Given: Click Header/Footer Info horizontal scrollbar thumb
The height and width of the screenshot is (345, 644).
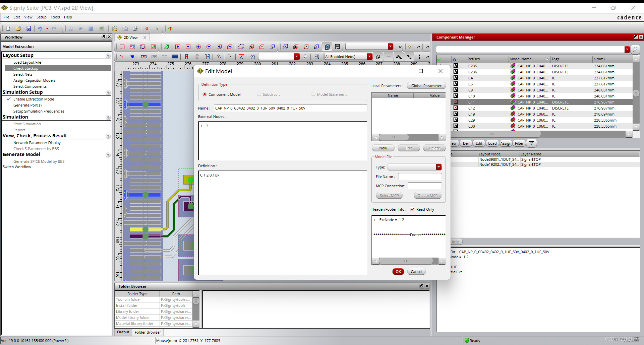Looking at the screenshot, I should coord(406,261).
